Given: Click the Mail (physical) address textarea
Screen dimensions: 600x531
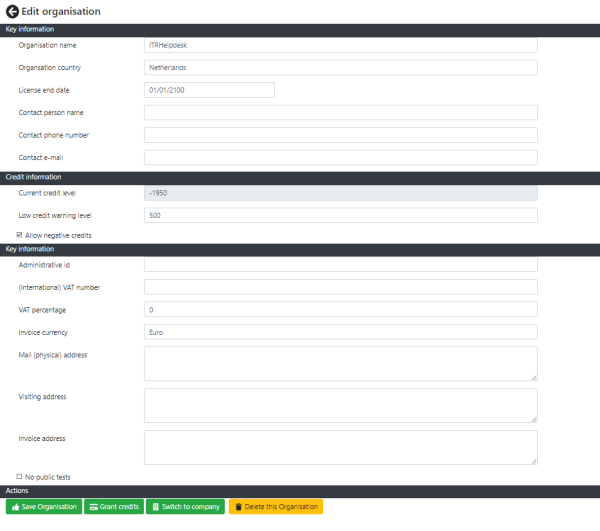Looking at the screenshot, I should tap(341, 364).
